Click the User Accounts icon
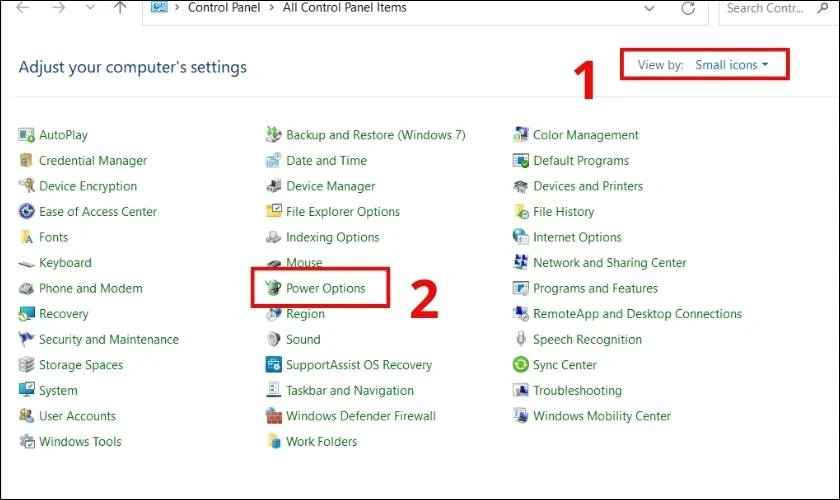 pyautogui.click(x=26, y=415)
